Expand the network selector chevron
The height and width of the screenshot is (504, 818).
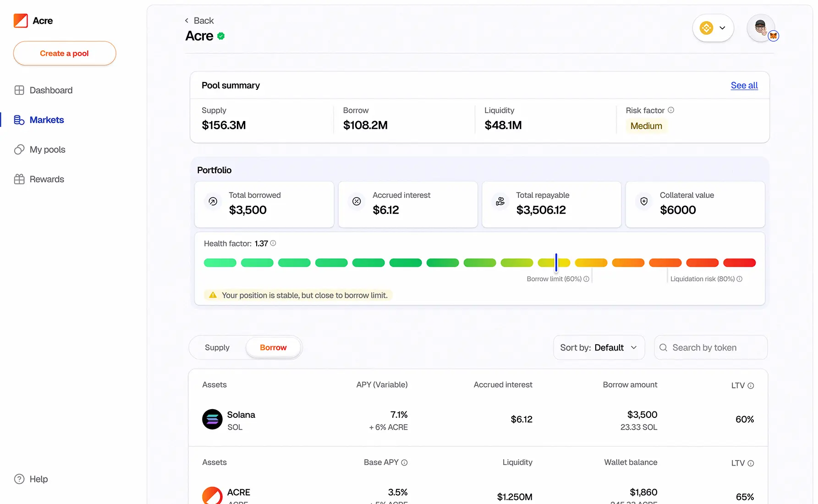(722, 28)
